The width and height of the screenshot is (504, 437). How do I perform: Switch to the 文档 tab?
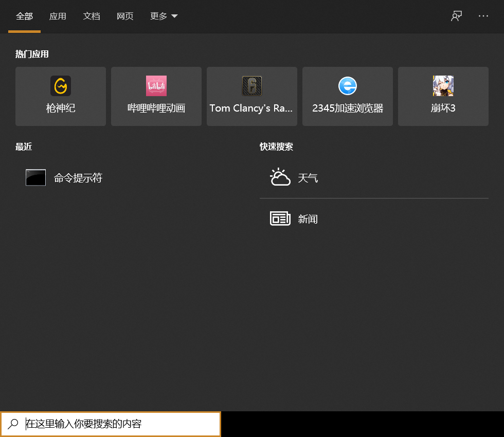pos(92,16)
